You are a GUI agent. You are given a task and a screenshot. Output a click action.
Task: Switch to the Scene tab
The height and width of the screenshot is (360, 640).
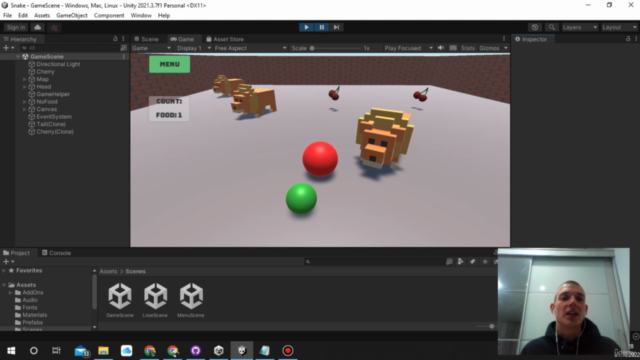(147, 39)
